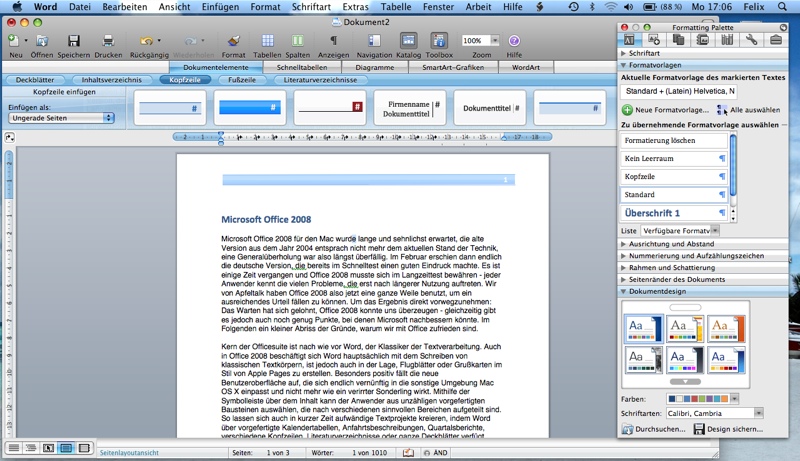This screenshot has height=461, width=800.
Task: Click spelling check book status icon
Action: [408, 452]
